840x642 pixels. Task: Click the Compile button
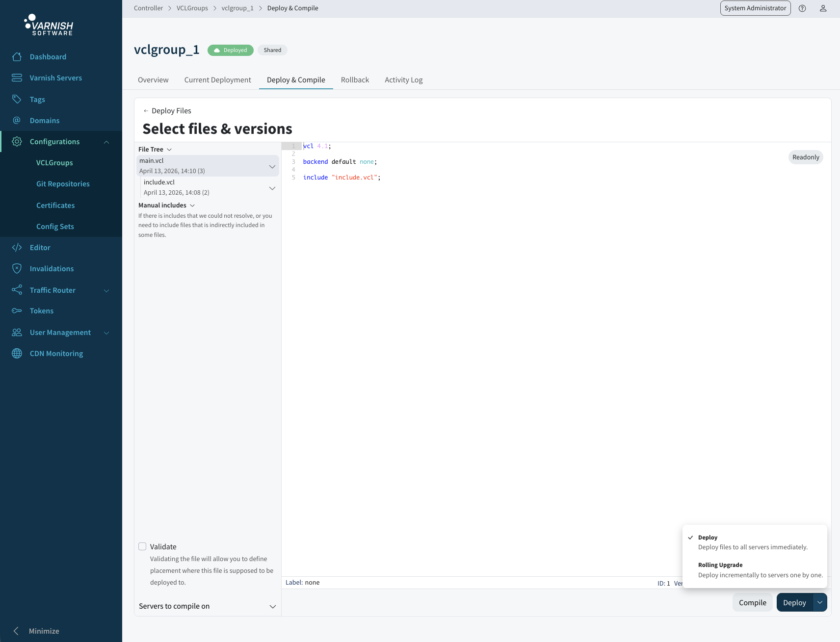click(752, 602)
